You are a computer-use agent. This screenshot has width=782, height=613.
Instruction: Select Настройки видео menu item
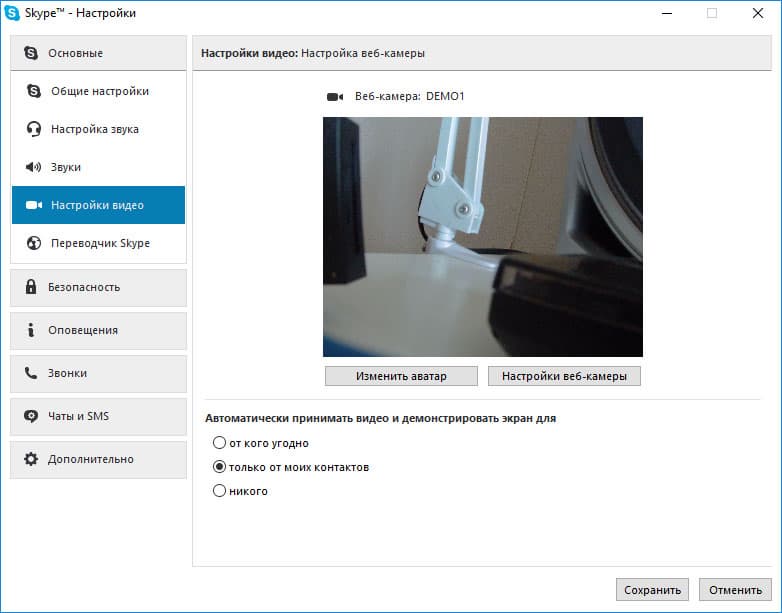98,205
